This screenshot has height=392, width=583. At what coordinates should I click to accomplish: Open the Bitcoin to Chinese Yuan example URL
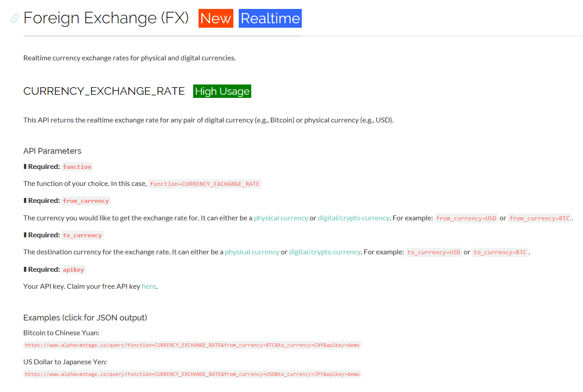tap(192, 345)
